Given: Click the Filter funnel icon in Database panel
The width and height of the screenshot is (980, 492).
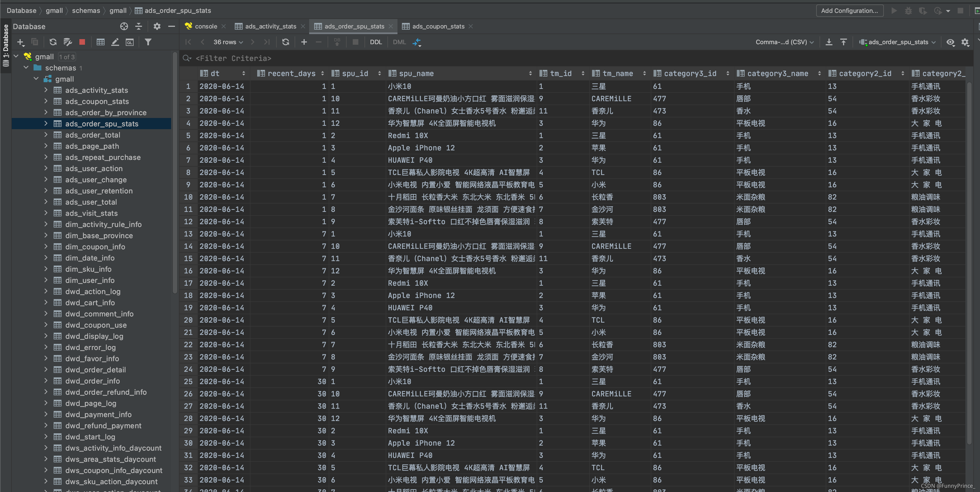Looking at the screenshot, I should [148, 42].
